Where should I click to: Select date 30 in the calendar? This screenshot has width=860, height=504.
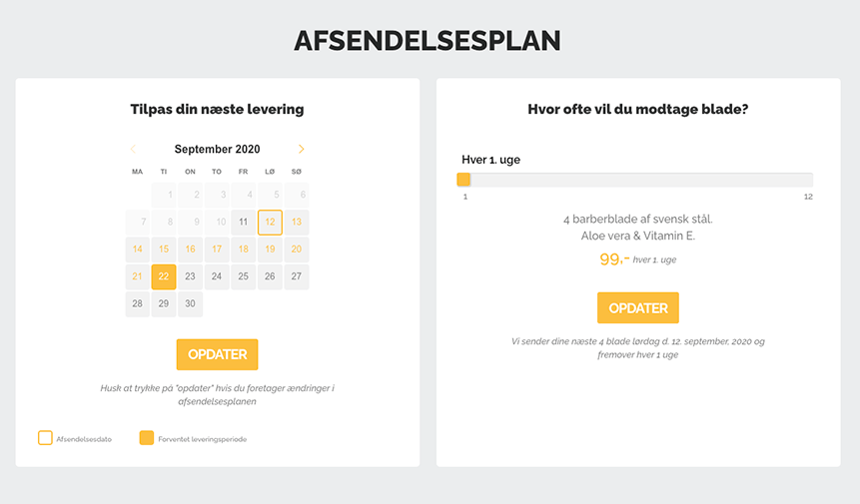(190, 304)
